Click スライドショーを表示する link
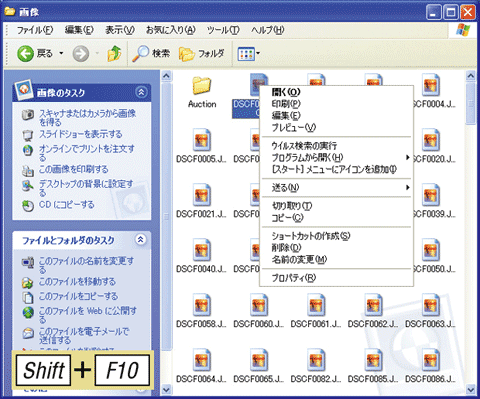This screenshot has height=399, width=480. click(x=81, y=134)
